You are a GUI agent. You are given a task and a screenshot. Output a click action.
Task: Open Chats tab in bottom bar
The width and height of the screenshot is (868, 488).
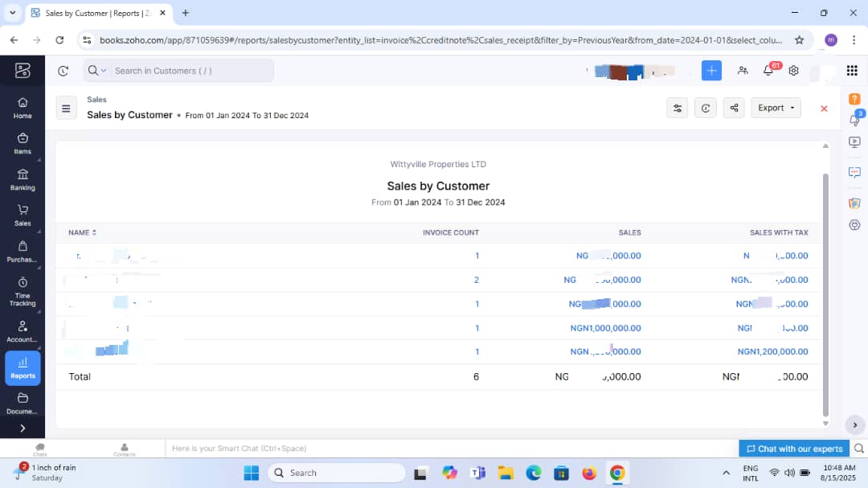[40, 449]
